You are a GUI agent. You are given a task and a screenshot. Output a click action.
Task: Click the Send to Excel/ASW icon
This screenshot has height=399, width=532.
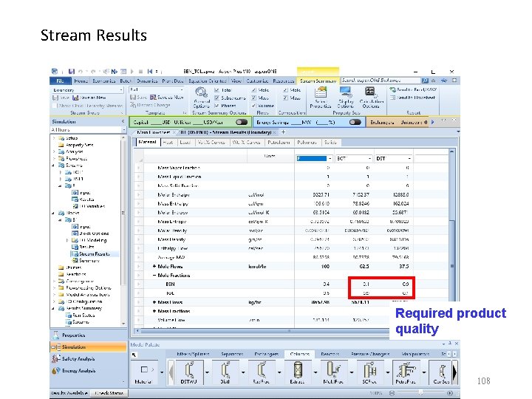click(392, 89)
